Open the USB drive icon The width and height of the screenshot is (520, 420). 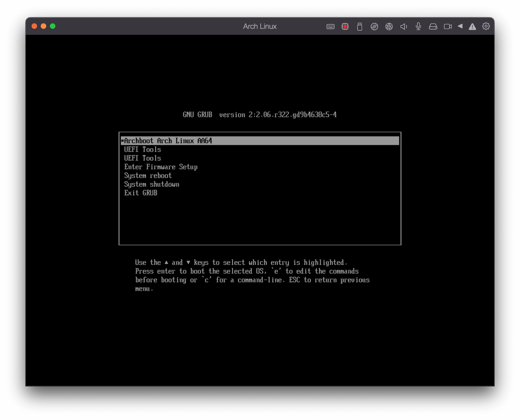(x=360, y=27)
